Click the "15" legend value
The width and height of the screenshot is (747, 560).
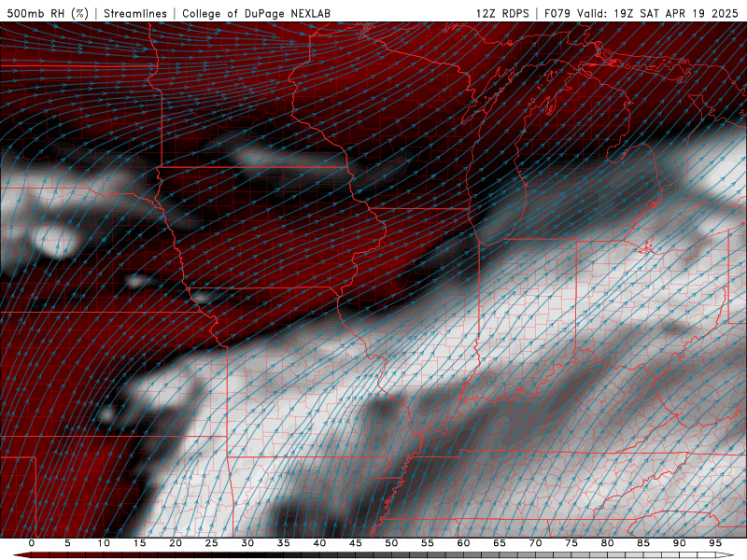point(139,543)
